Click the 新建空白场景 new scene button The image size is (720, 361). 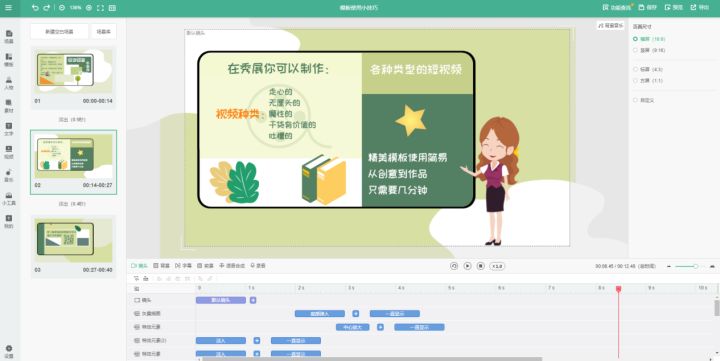[59, 32]
